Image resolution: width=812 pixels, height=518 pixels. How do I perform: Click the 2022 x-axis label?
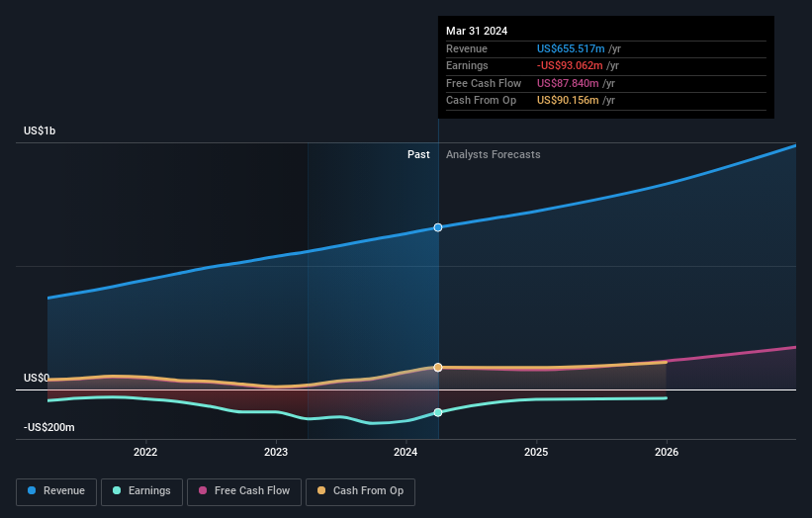click(x=145, y=453)
